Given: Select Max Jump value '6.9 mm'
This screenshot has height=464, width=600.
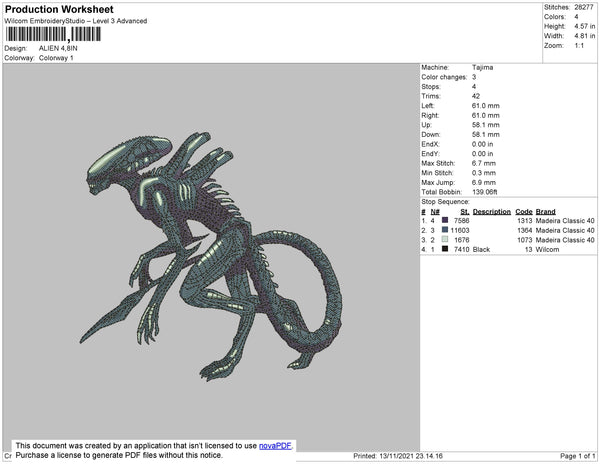Looking at the screenshot, I should click(484, 182).
